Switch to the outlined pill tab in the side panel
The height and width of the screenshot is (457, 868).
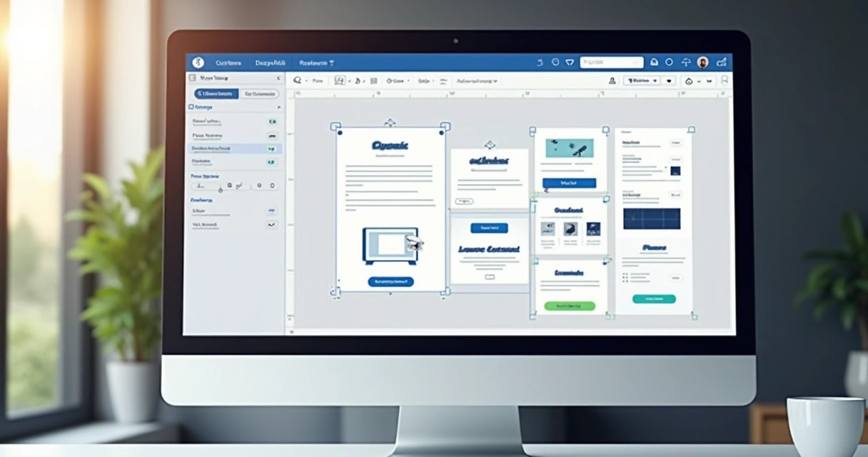(x=259, y=94)
